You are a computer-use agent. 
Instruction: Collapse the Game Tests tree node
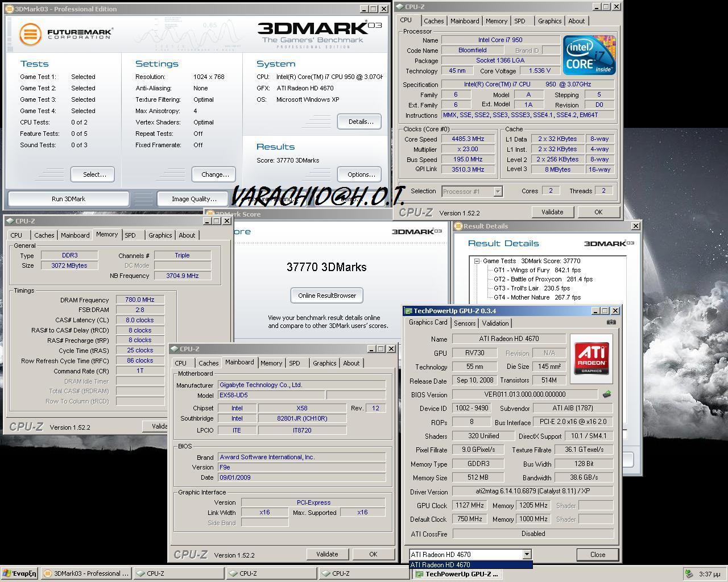477,261
